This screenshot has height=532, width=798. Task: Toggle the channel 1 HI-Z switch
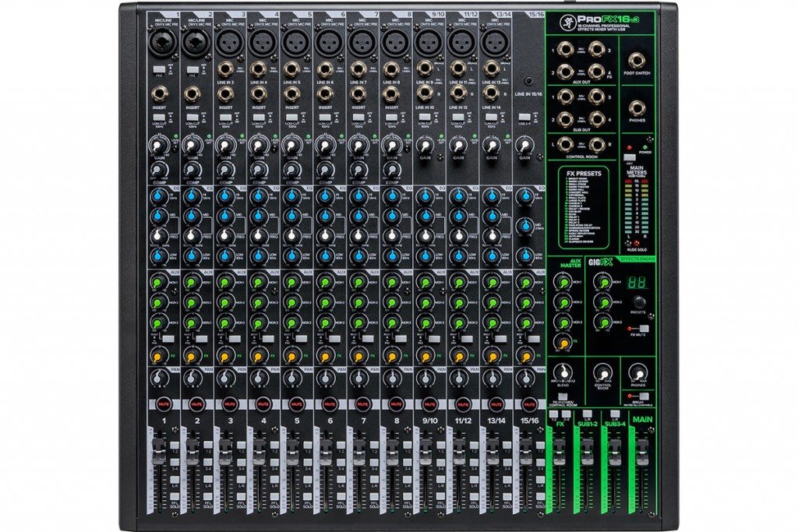pos(159,69)
